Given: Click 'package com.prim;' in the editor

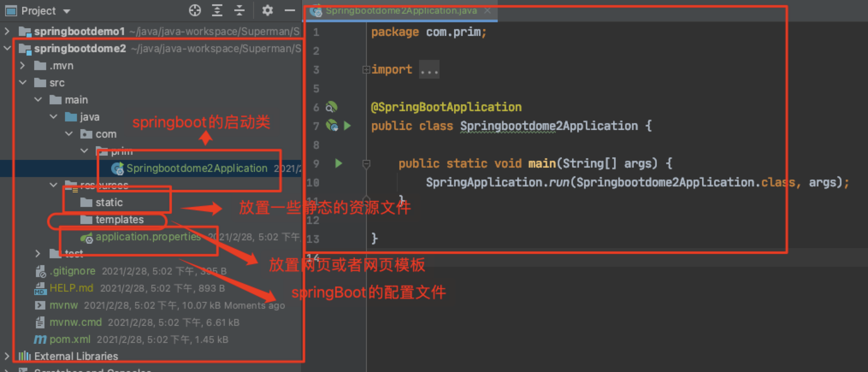Looking at the screenshot, I should coord(429,32).
